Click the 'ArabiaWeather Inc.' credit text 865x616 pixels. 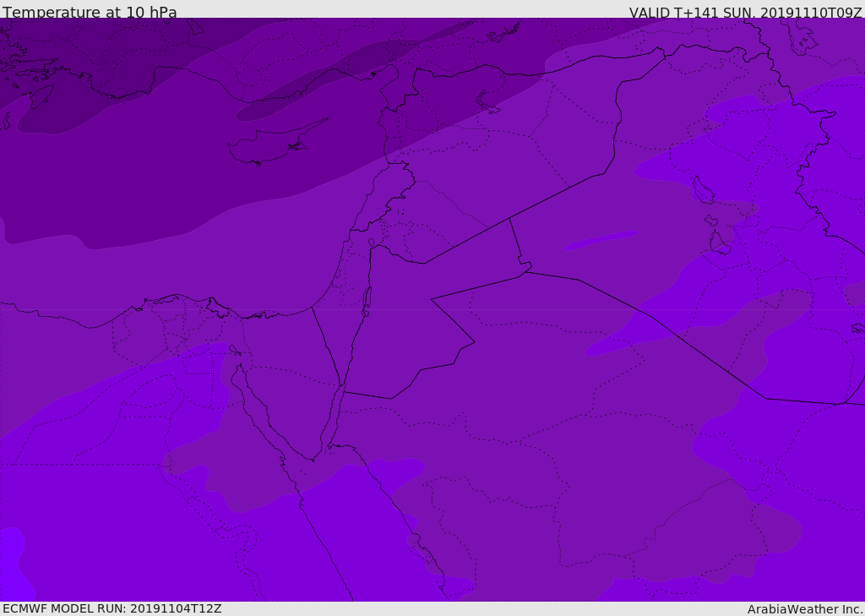click(x=806, y=609)
